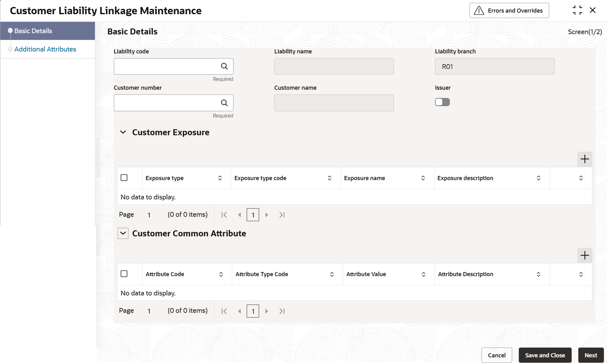This screenshot has height=364, width=607.
Task: Select the Basic Details step
Action: (33, 31)
